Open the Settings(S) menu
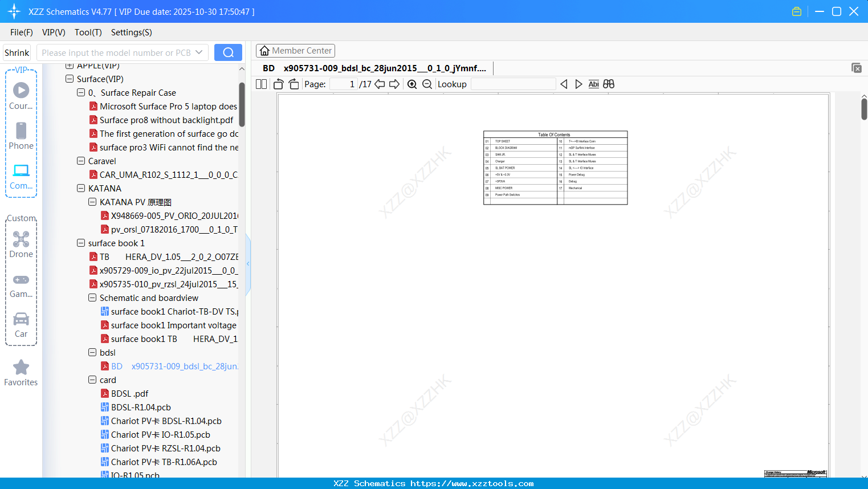 click(132, 32)
